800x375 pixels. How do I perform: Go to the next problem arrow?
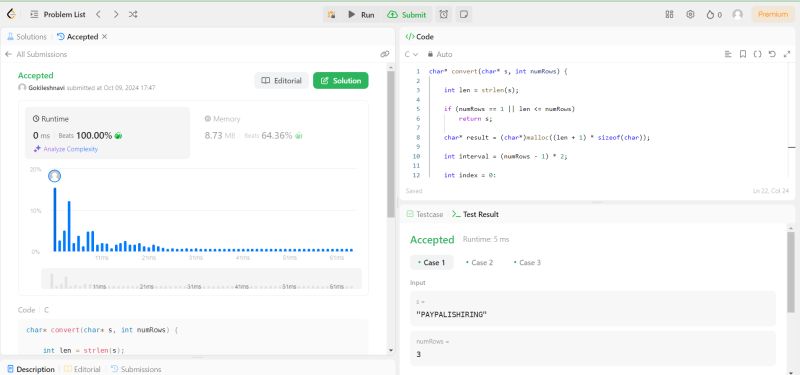[x=116, y=15]
